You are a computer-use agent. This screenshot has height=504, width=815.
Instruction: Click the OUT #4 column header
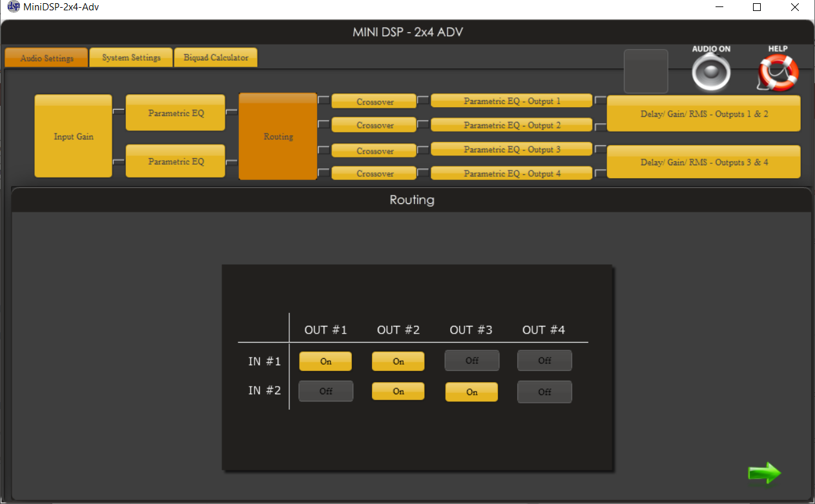[544, 330]
